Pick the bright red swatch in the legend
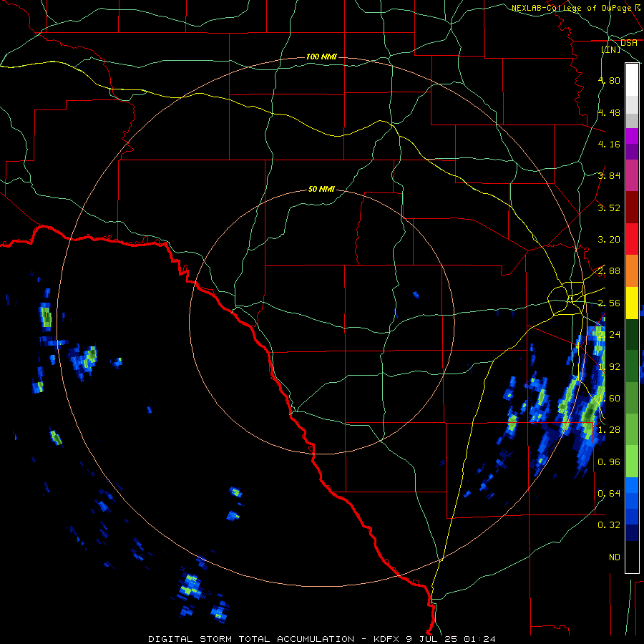The height and width of the screenshot is (644, 644). pos(632,239)
